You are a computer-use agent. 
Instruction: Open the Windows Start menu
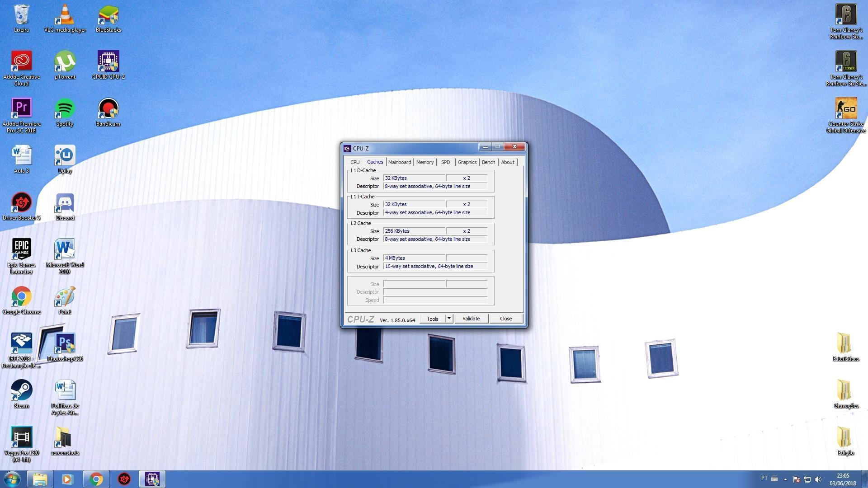(x=12, y=479)
